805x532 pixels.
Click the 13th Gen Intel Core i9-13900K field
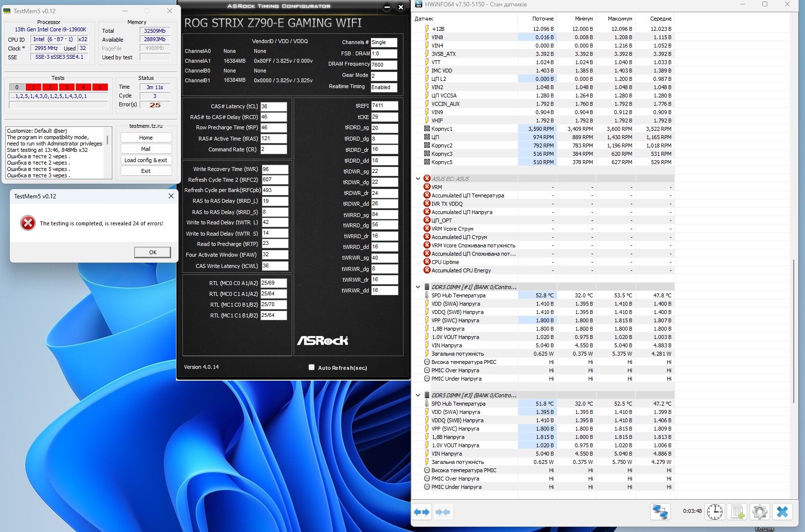pos(50,29)
